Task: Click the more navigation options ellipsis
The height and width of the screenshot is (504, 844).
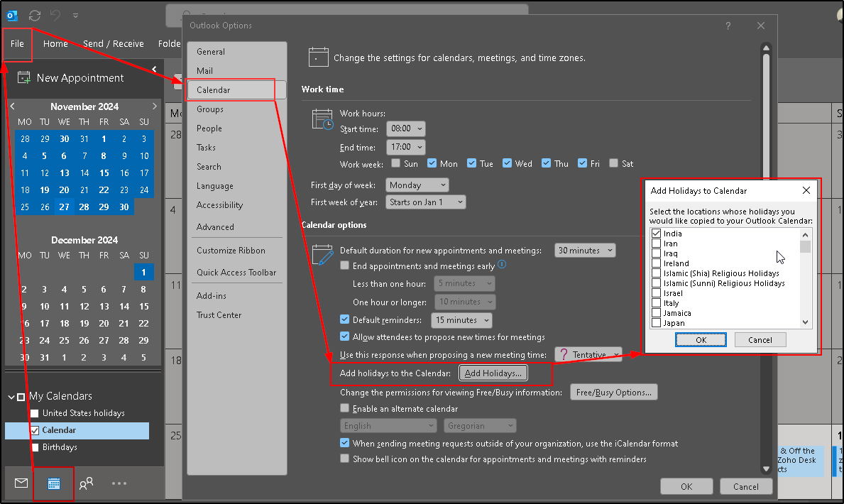Action: [119, 483]
